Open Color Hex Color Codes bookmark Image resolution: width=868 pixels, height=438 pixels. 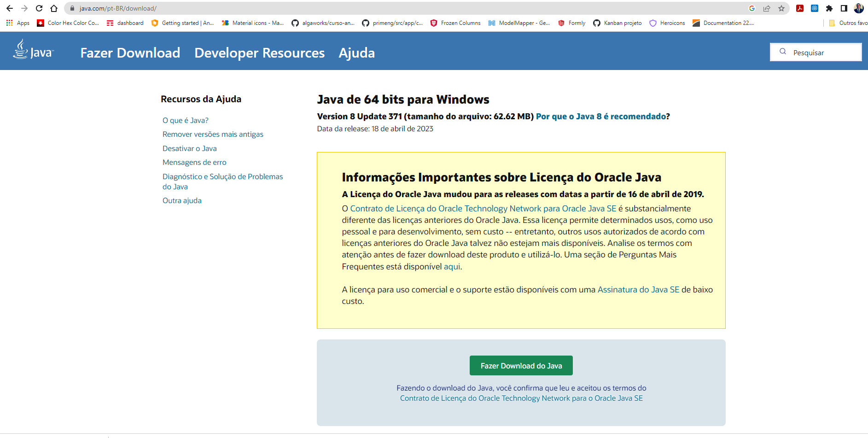[68, 23]
